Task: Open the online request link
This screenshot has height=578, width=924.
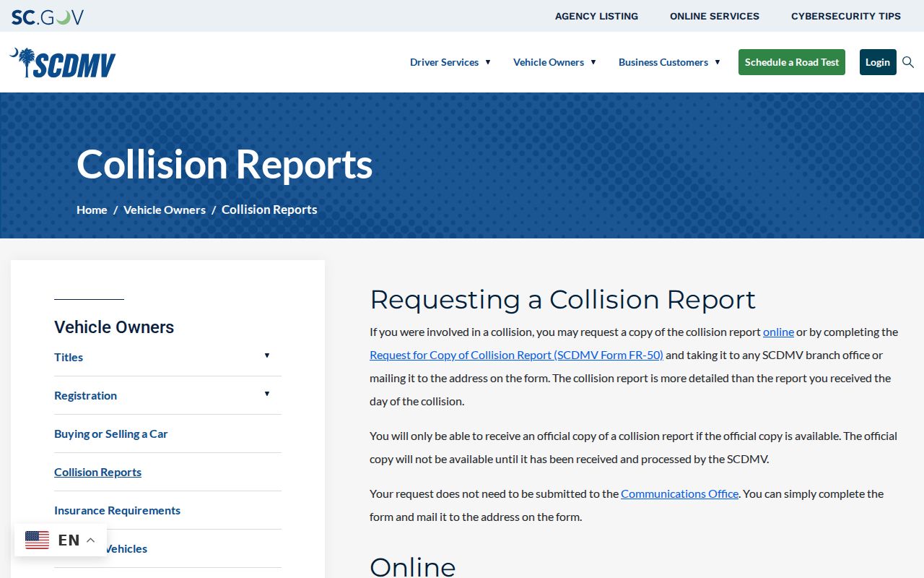Action: point(778,332)
